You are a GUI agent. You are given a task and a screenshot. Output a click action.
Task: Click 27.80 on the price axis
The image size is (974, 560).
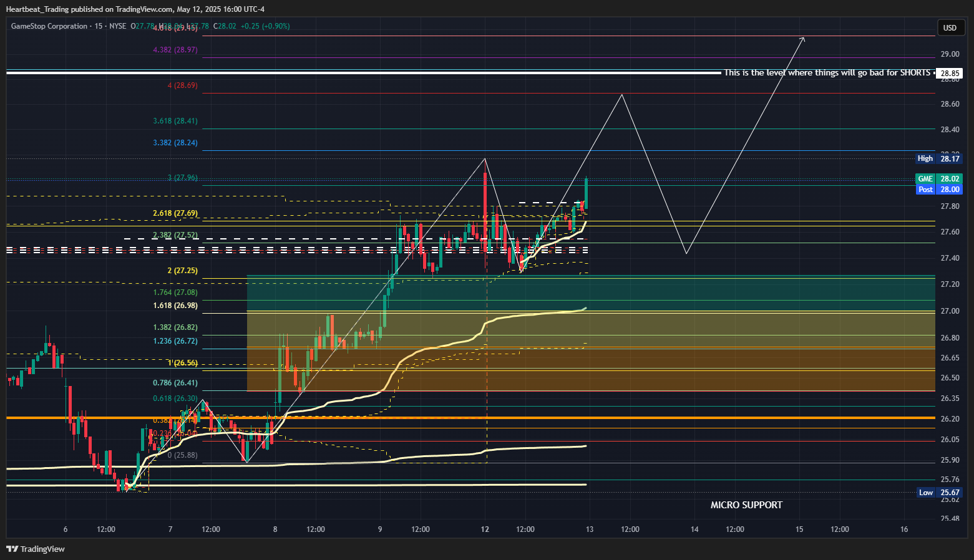point(950,206)
